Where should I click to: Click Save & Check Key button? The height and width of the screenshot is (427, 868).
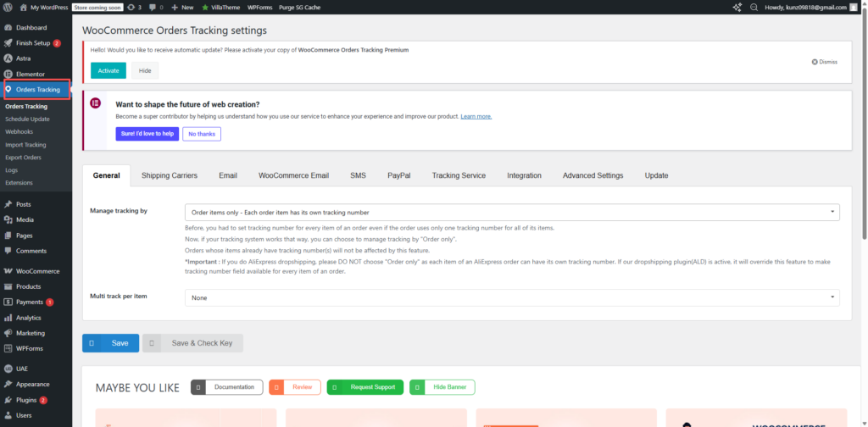coord(192,343)
